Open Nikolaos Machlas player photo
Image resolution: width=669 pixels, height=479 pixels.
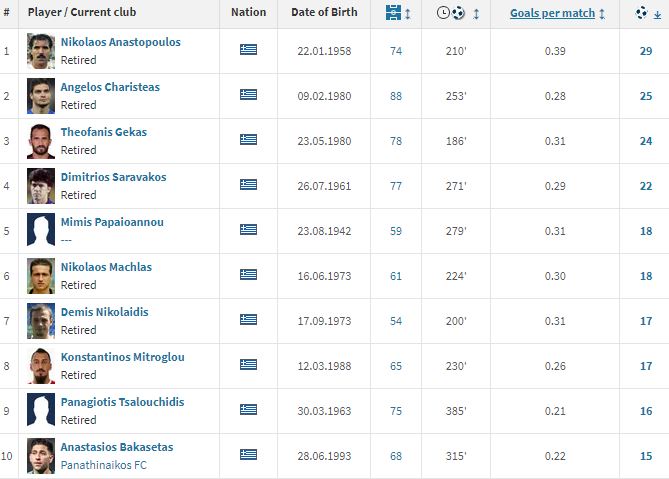(x=41, y=275)
